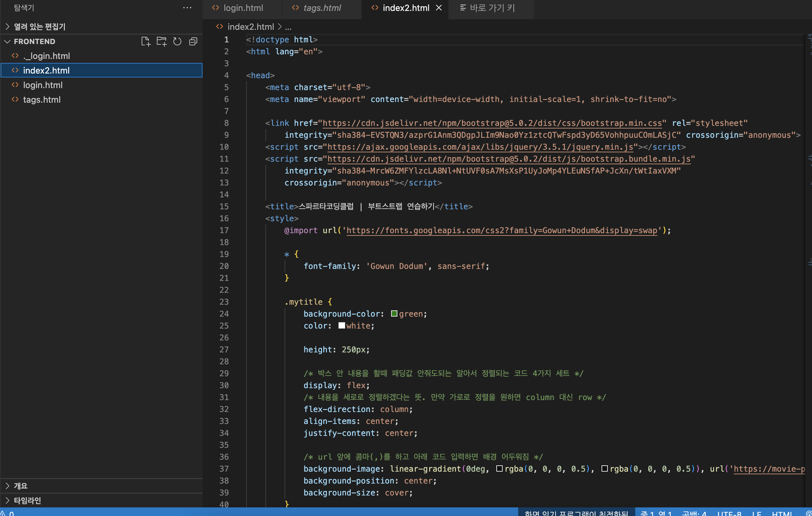Click the green color swatch on line 24

pyautogui.click(x=394, y=314)
